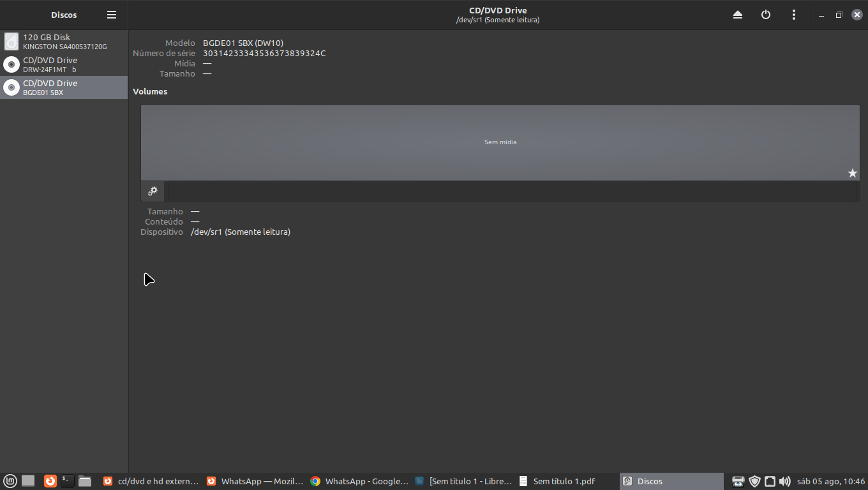This screenshot has width=868, height=490.
Task: Open the volume sound tray icon
Action: pos(785,481)
